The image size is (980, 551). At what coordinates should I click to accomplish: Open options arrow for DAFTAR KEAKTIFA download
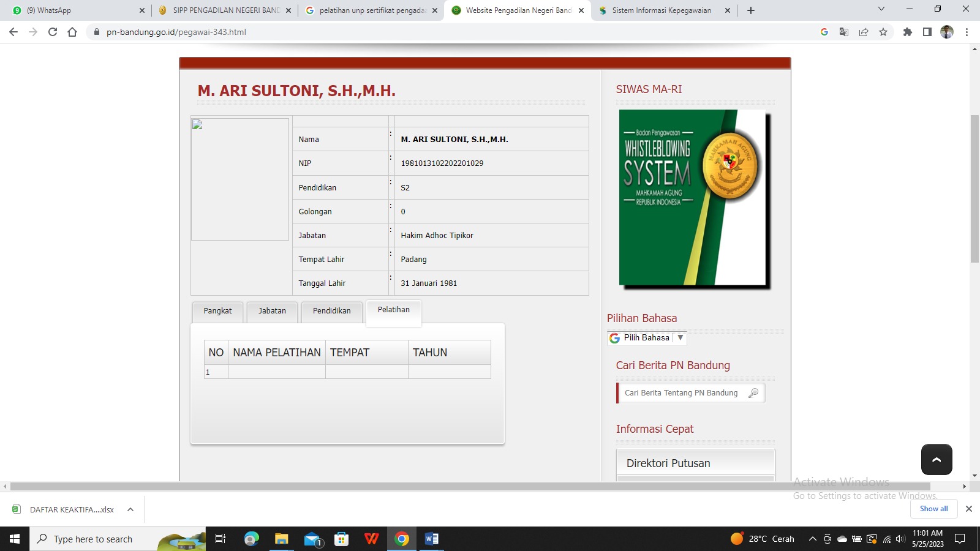130,509
